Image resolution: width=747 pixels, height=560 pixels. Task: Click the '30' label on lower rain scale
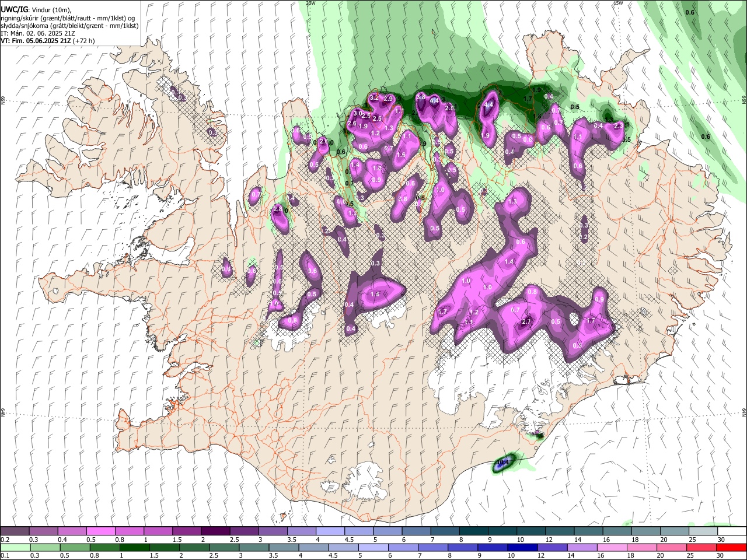pyautogui.click(x=721, y=555)
